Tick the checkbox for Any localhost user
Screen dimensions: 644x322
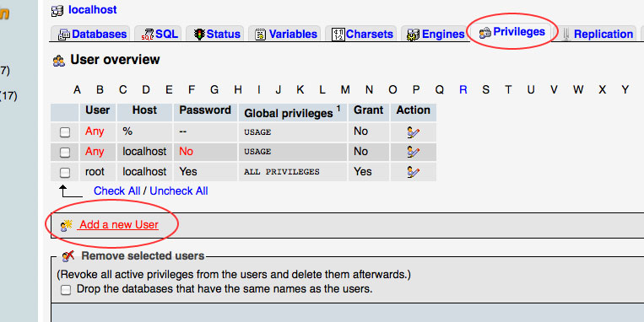[65, 153]
